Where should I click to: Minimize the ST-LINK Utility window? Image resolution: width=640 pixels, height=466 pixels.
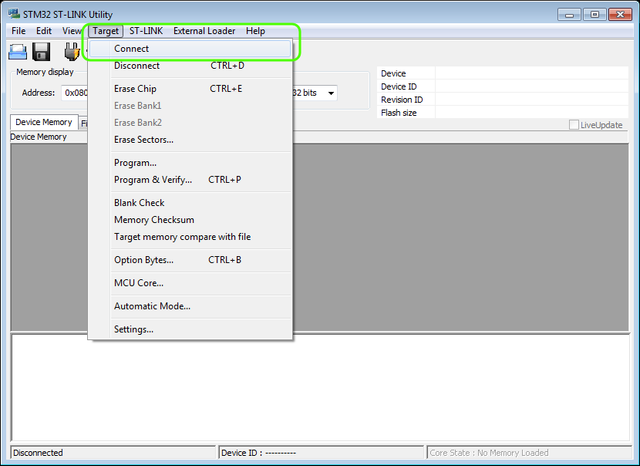(x=569, y=15)
